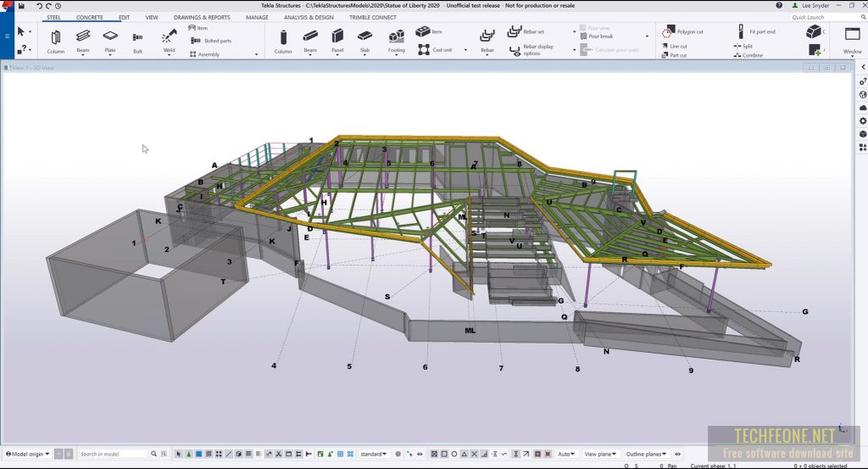Open the VIEW ribbon tab

coord(152,17)
